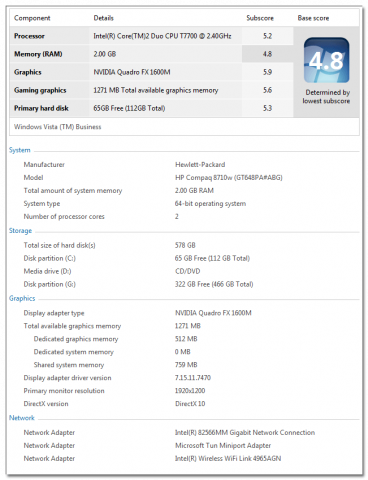Click the Intel 82566MM Gigabit Network Connection value
The height and width of the screenshot is (480, 368).
coord(245,433)
